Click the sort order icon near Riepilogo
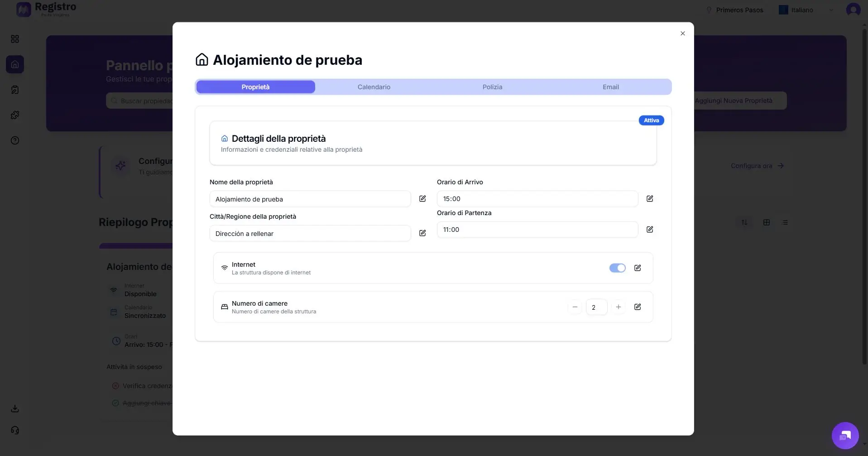868x456 pixels. point(744,222)
